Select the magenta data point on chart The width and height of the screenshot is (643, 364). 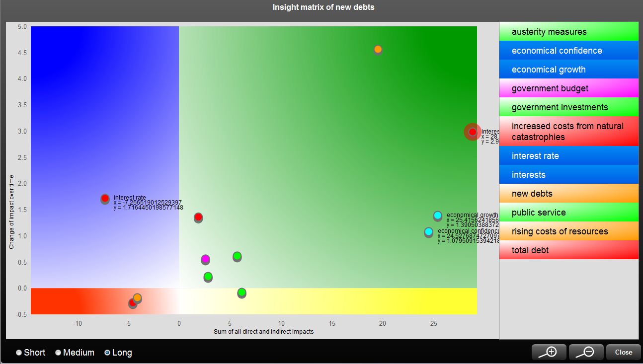[x=205, y=259]
